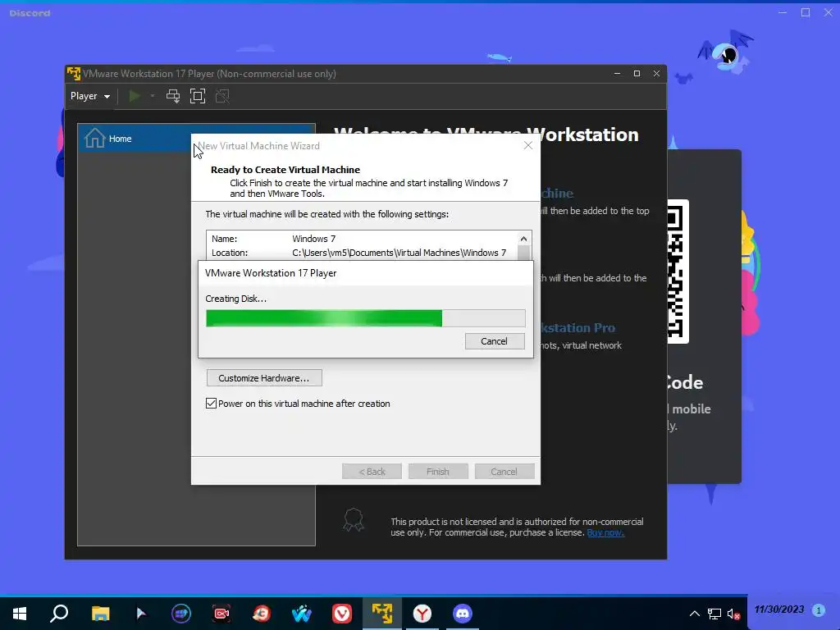Enter full screen mode icon in VMware toolbar
Image resolution: width=840 pixels, height=630 pixels.
(x=198, y=97)
